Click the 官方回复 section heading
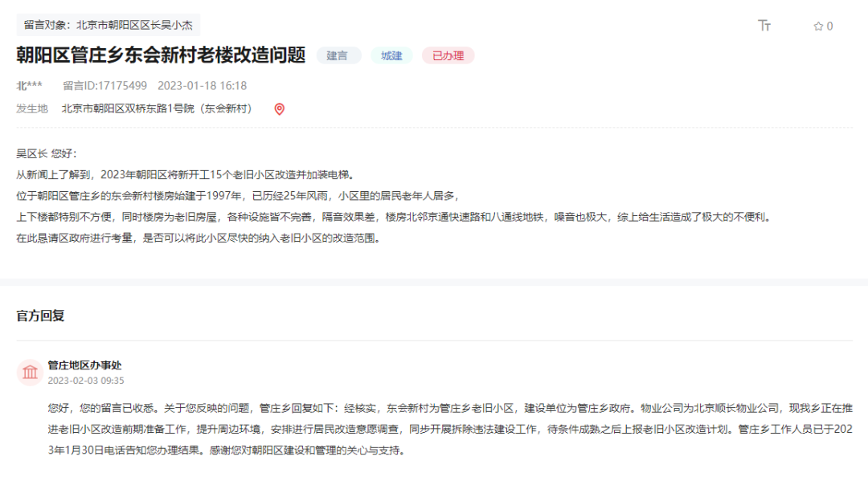The image size is (868, 481). coord(40,316)
